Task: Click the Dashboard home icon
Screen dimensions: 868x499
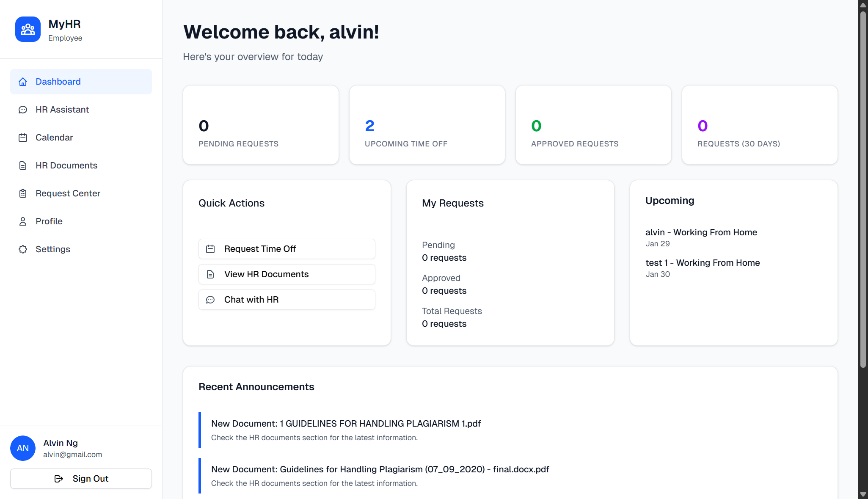Action: (x=23, y=82)
